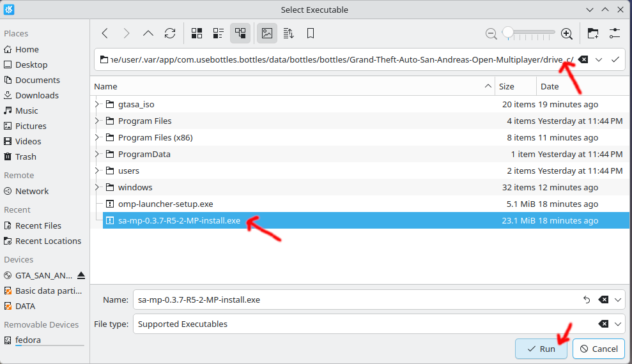Viewport: 632px width, 364px height.
Task: Sort files by Name column
Action: click(293, 87)
